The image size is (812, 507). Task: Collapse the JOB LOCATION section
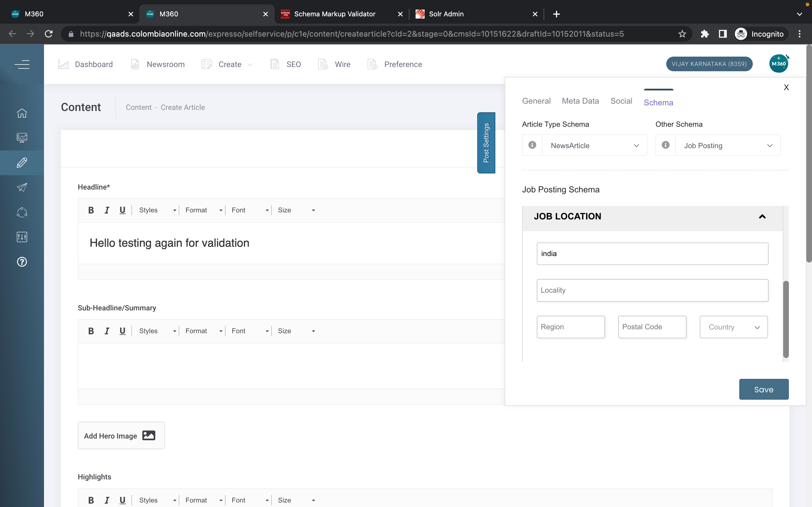(762, 217)
